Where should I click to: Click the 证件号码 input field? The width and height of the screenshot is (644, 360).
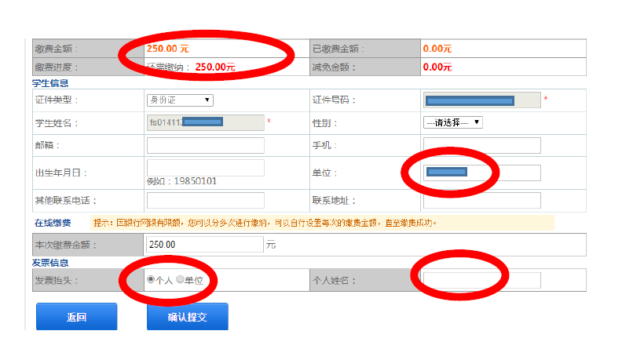(x=481, y=100)
